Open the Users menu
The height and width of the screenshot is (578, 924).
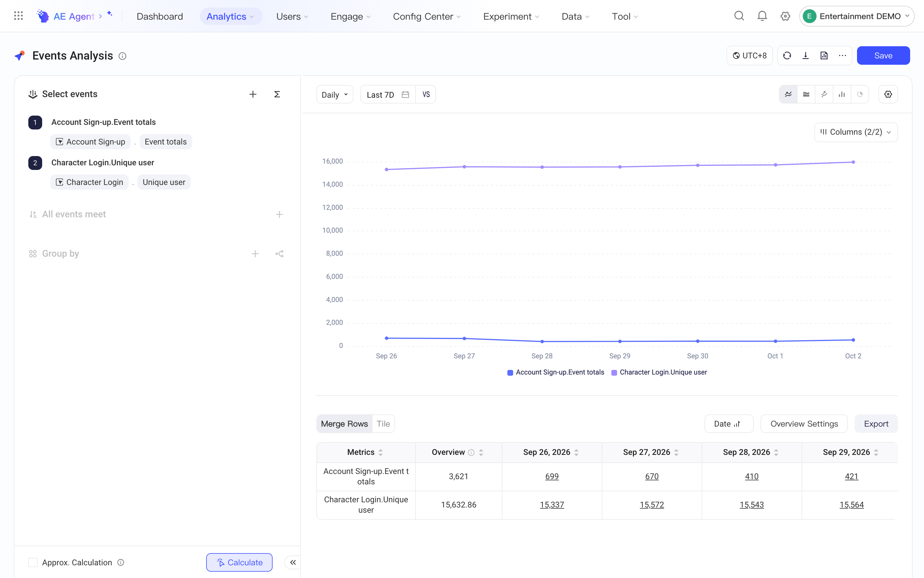(292, 16)
